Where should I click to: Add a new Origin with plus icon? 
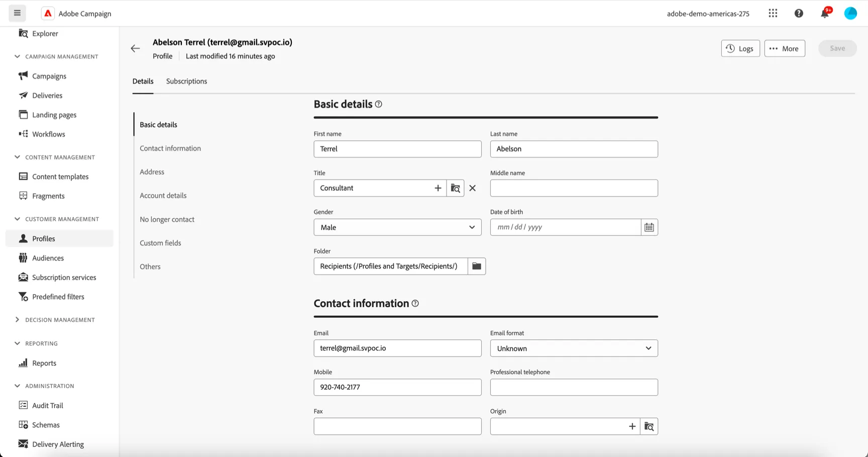click(x=632, y=426)
